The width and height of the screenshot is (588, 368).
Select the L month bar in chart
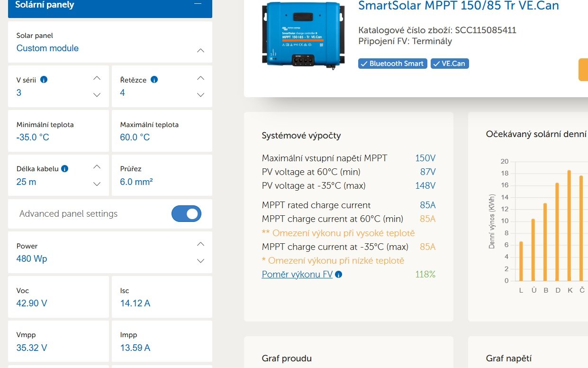521,261
